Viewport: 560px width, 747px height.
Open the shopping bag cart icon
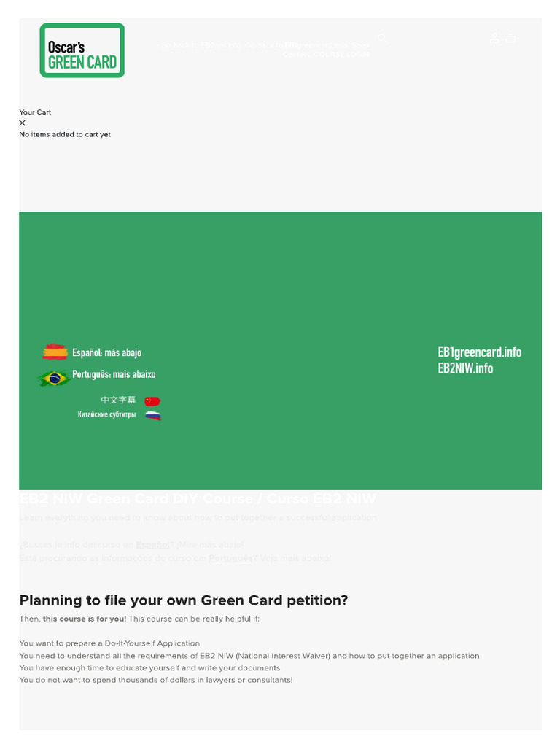point(510,38)
